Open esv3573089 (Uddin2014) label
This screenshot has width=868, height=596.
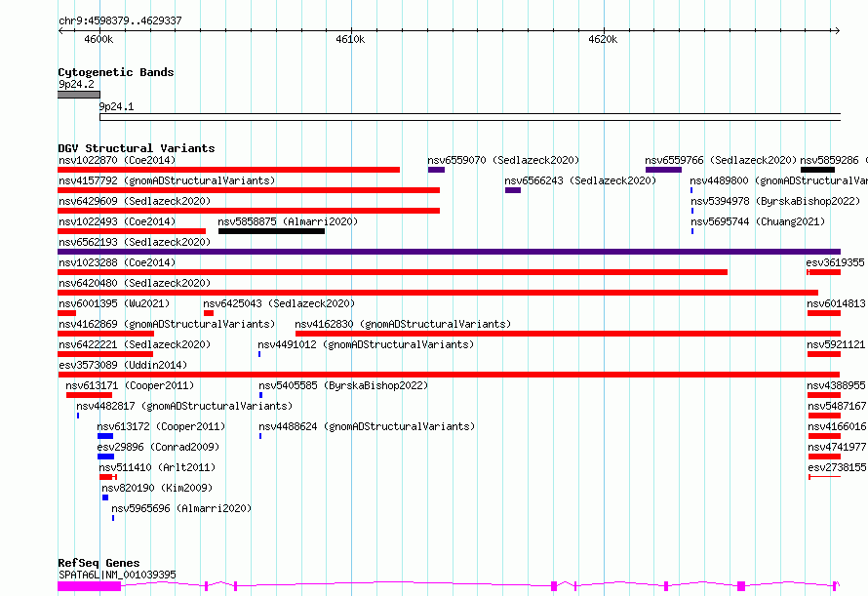(x=123, y=365)
